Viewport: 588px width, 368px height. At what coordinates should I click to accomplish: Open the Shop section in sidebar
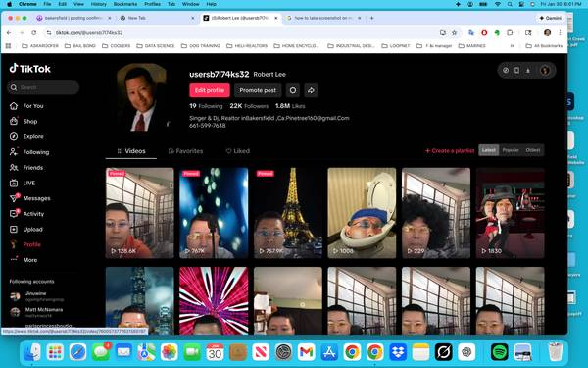coord(24,122)
